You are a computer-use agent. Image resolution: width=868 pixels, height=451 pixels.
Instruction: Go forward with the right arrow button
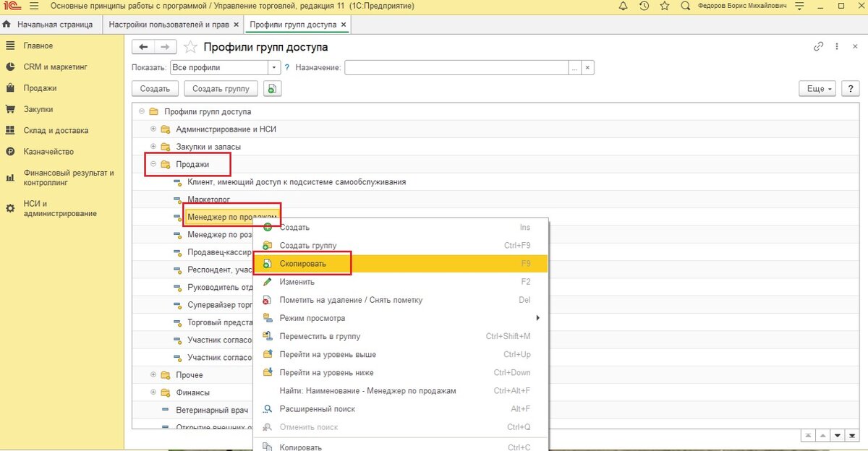click(164, 47)
